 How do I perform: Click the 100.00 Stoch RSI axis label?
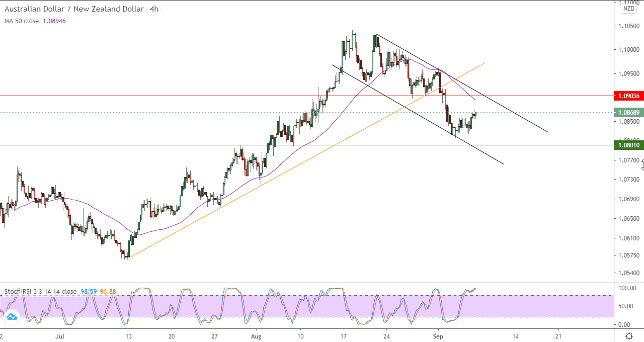628,288
